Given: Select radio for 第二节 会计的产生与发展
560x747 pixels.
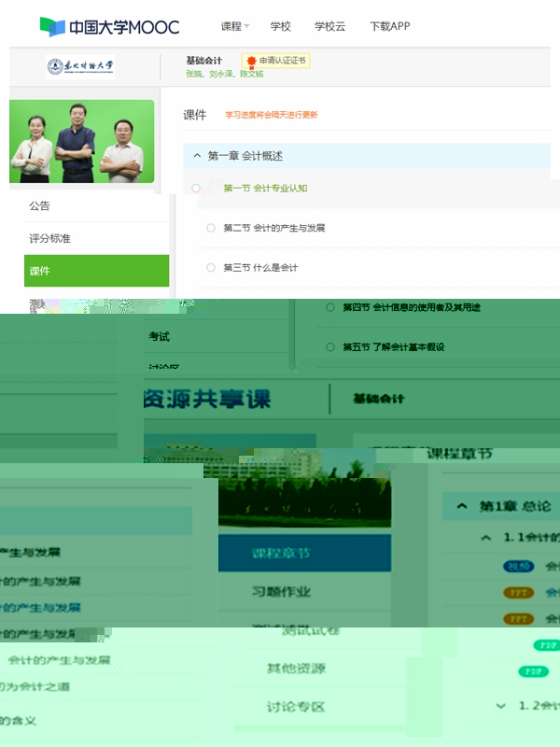Looking at the screenshot, I should [211, 228].
